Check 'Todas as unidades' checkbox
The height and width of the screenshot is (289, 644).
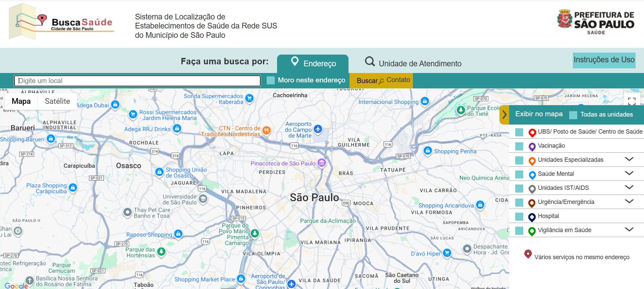point(573,115)
